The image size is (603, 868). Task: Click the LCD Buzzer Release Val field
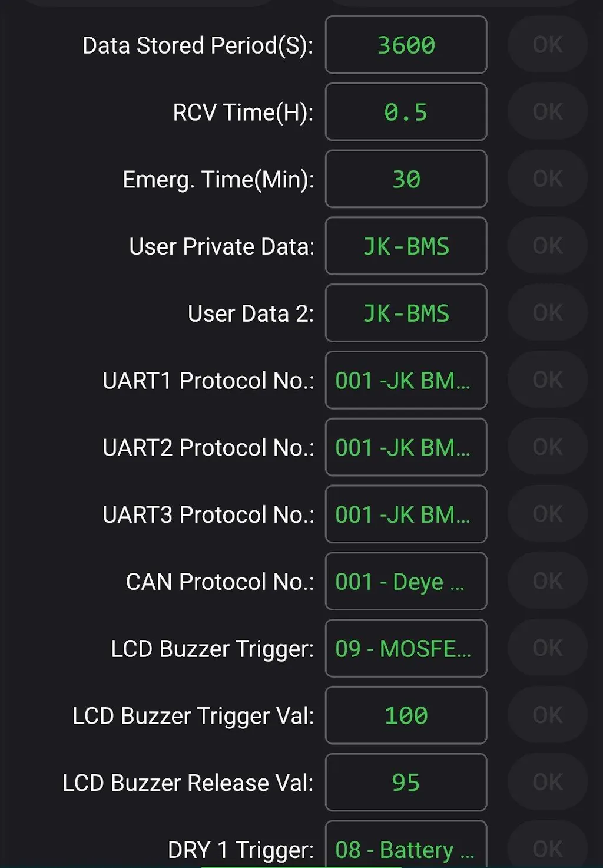(406, 783)
